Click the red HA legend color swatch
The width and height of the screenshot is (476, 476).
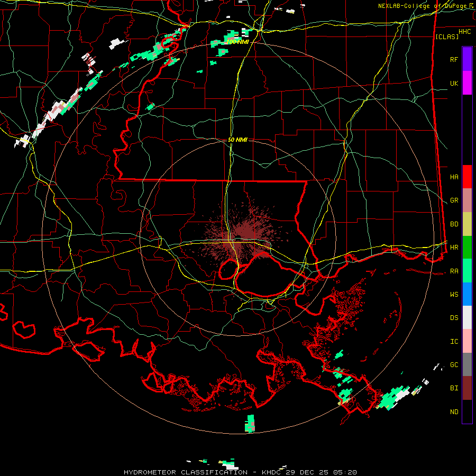[467, 177]
